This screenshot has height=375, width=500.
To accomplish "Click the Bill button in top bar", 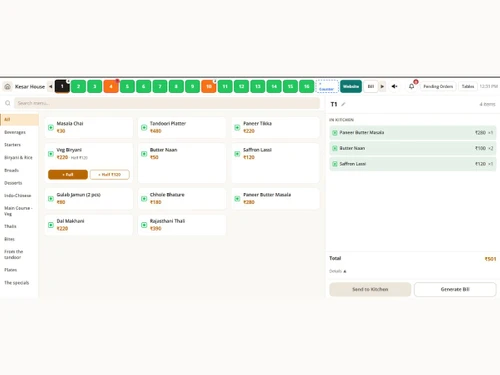I will 371,86.
